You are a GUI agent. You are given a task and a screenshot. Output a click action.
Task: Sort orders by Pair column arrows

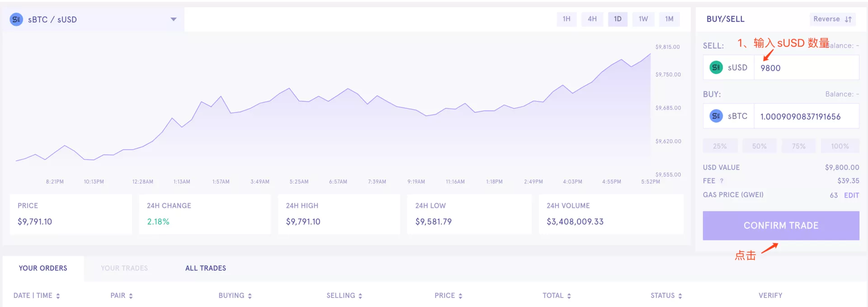[131, 296]
